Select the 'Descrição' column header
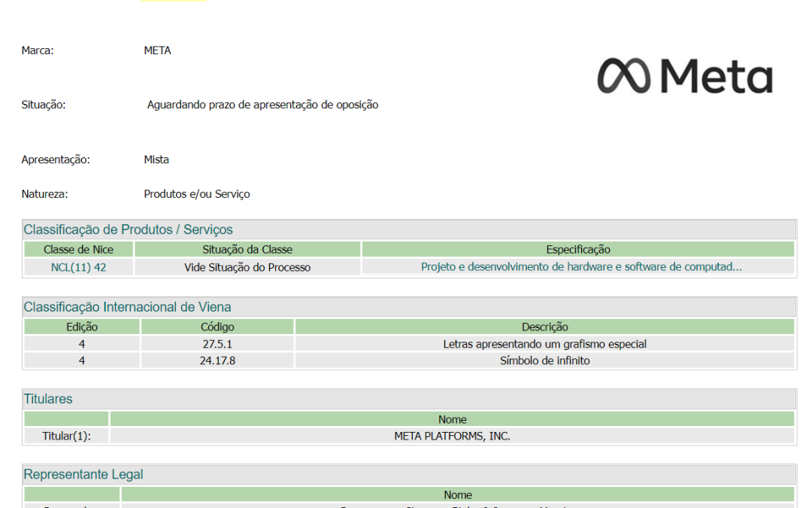The height and width of the screenshot is (508, 812). pos(544,327)
